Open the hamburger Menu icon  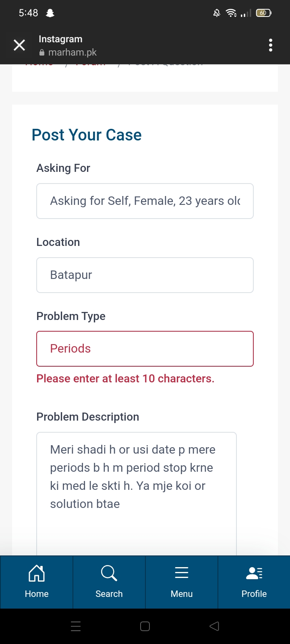[x=182, y=573]
